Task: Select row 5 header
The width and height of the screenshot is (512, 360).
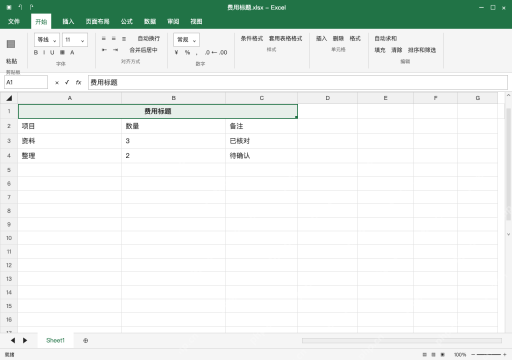Action: tap(9, 170)
